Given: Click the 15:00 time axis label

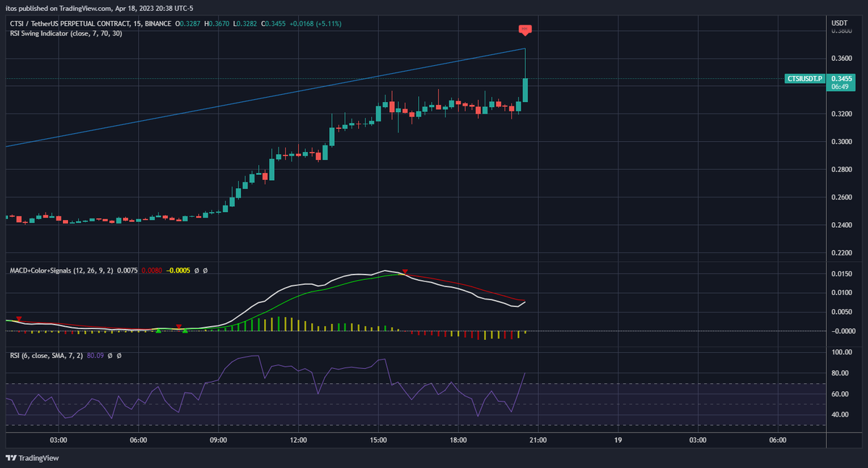Looking at the screenshot, I should [x=378, y=440].
